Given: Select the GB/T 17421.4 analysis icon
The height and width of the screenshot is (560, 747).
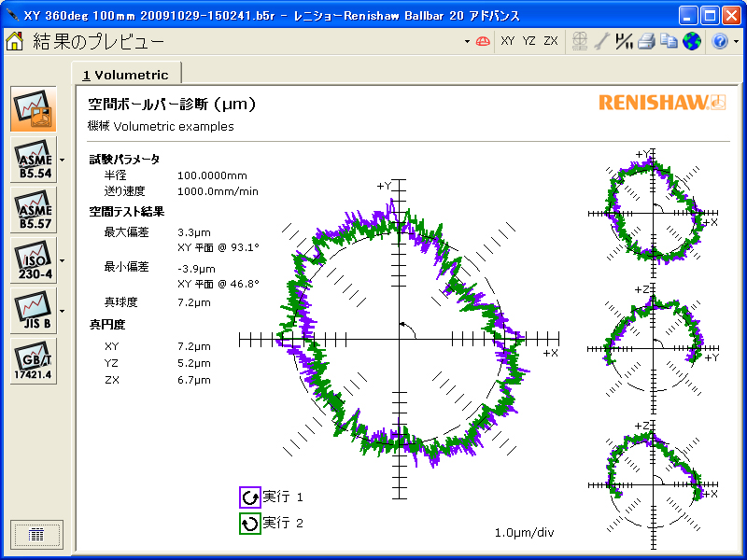Looking at the screenshot, I should tap(34, 361).
